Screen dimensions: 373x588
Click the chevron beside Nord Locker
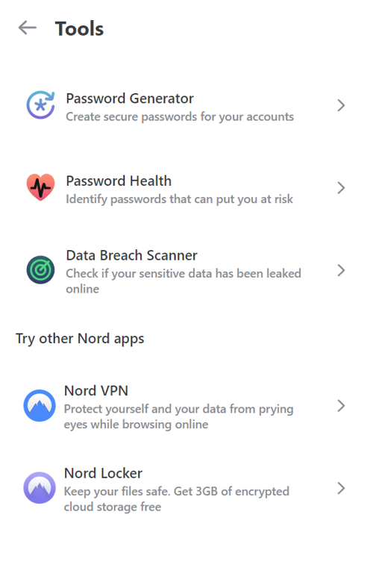pos(341,488)
